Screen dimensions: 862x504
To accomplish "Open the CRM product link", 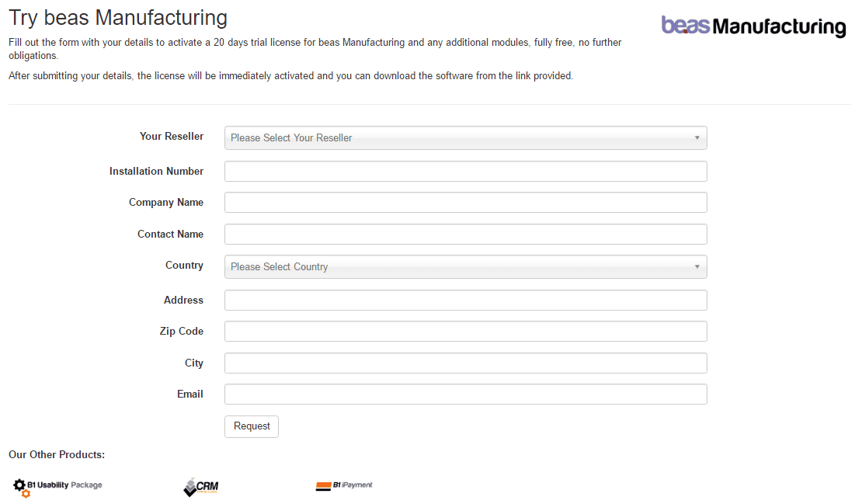I will (x=200, y=487).
